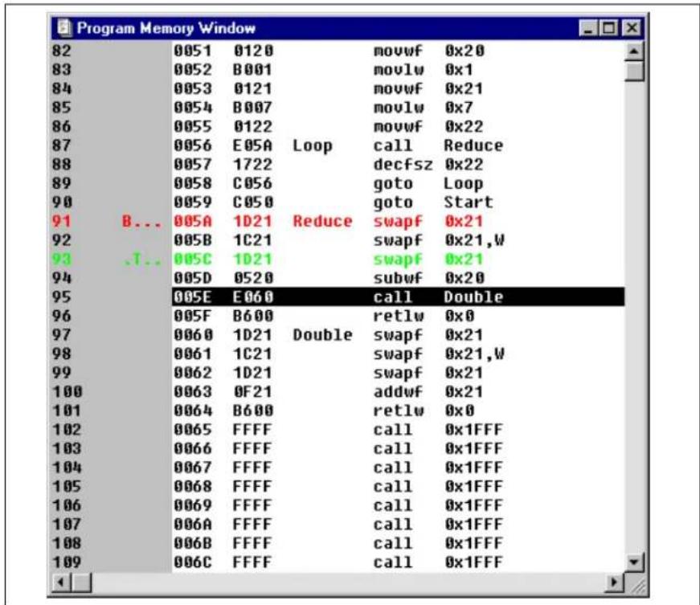Click 'movwf 0x21' on line 84

[428, 88]
